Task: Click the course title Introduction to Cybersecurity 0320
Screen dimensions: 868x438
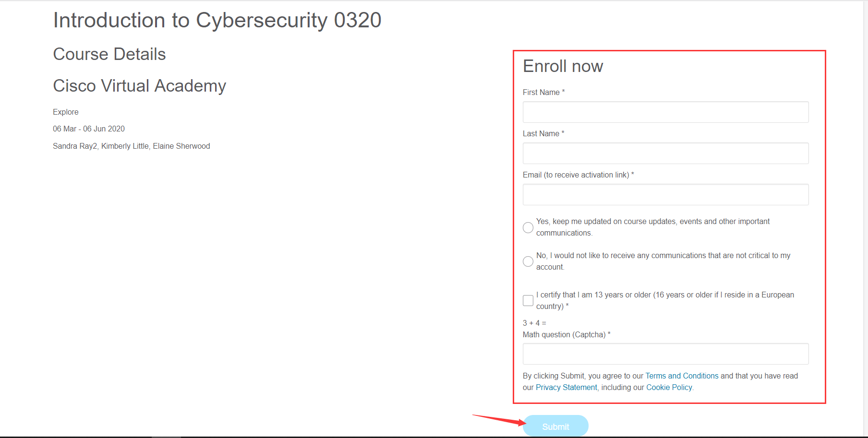Action: 217,20
